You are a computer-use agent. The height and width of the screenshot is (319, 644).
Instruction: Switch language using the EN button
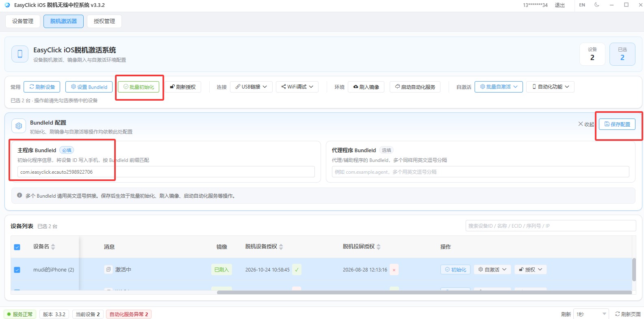point(582,5)
